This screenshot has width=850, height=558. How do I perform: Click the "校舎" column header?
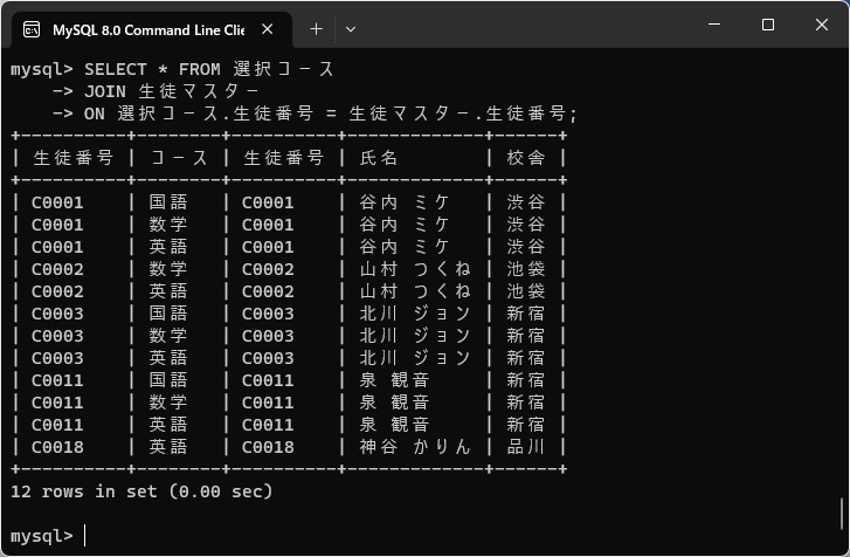(x=526, y=158)
